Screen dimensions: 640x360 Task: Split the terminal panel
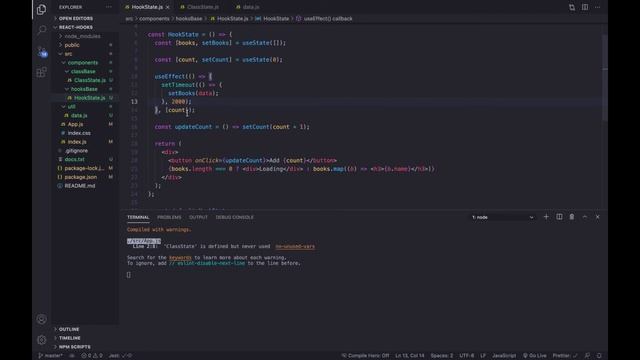coord(559,217)
